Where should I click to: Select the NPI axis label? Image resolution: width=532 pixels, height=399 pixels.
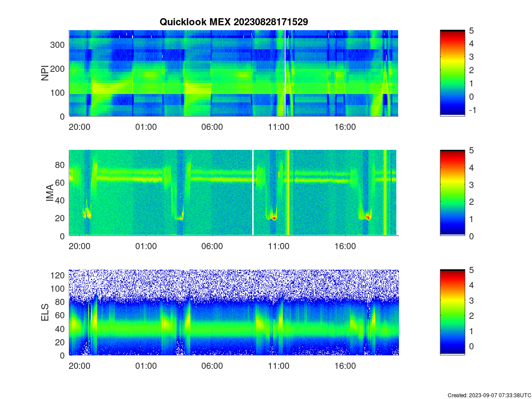pyautogui.click(x=45, y=74)
